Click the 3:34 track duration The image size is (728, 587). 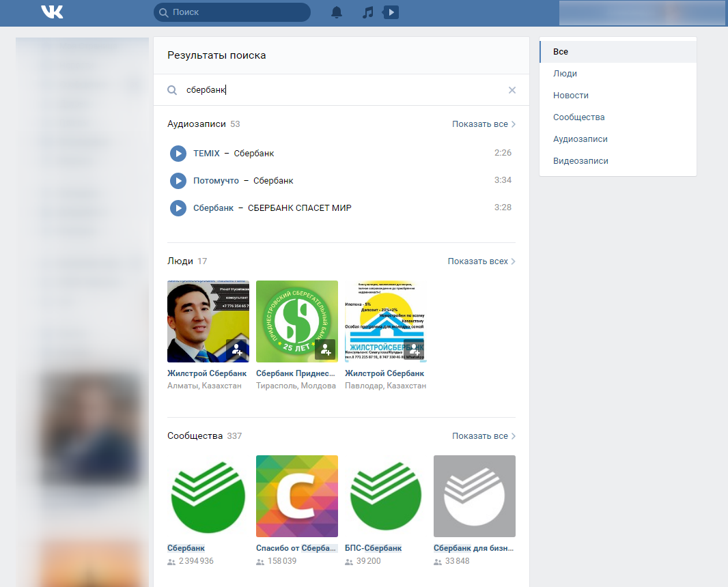coord(503,180)
